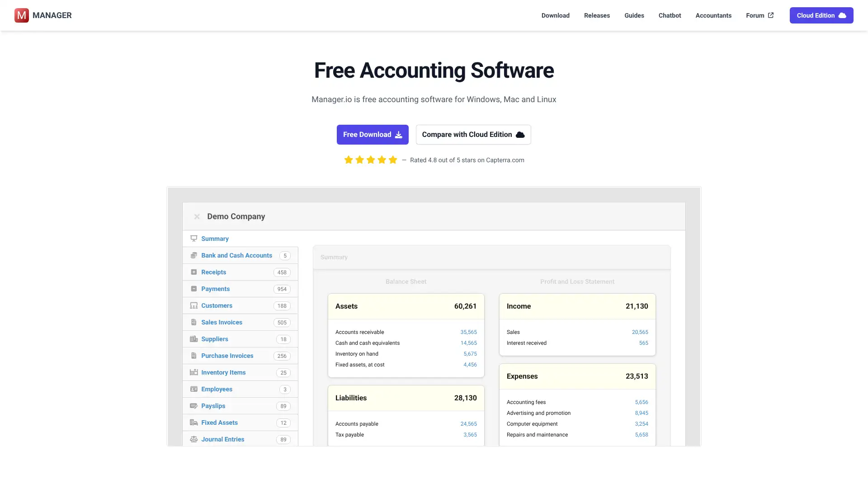Open the Inventory Items link
The width and height of the screenshot is (868, 488).
pyautogui.click(x=223, y=372)
